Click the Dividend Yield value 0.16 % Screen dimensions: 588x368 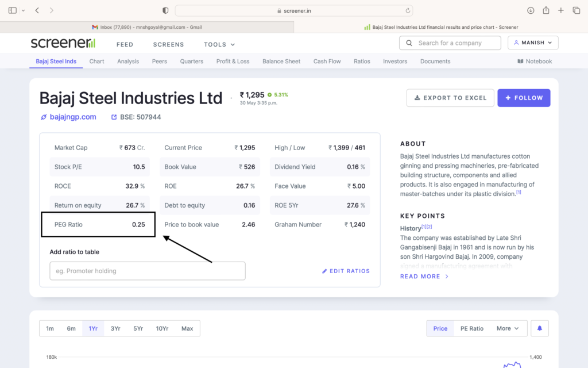coord(356,167)
